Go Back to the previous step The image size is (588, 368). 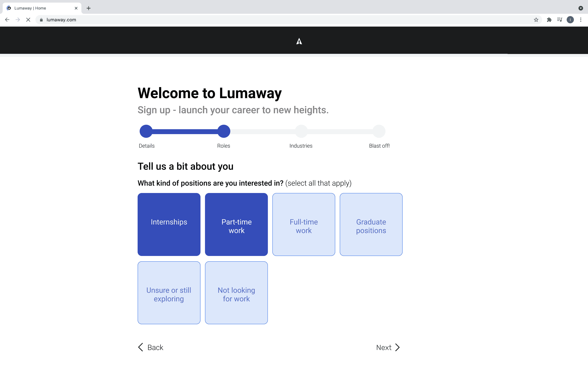(x=151, y=347)
